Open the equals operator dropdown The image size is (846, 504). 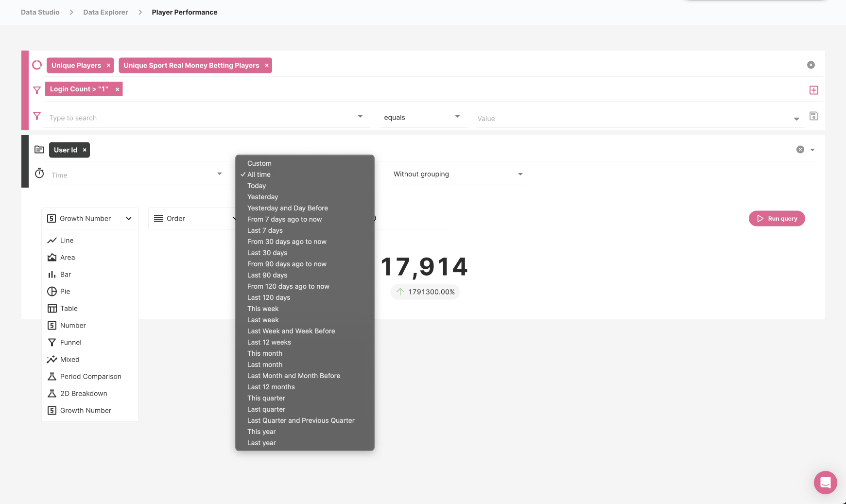pos(456,117)
